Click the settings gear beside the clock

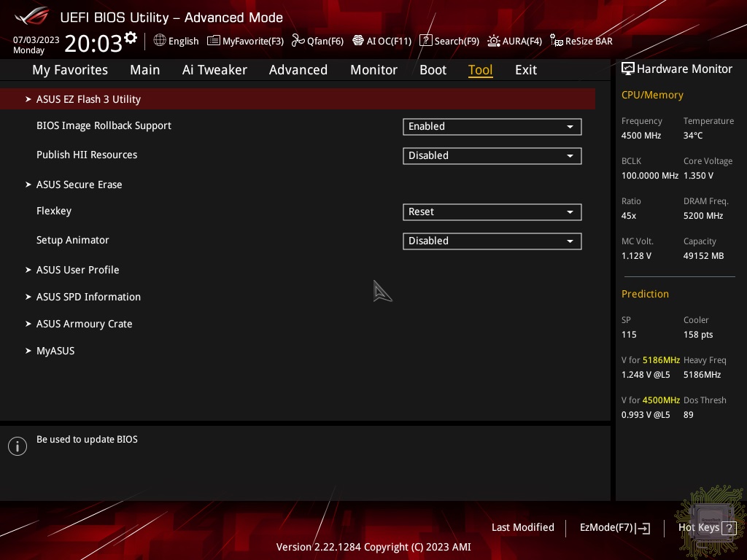pos(131,37)
